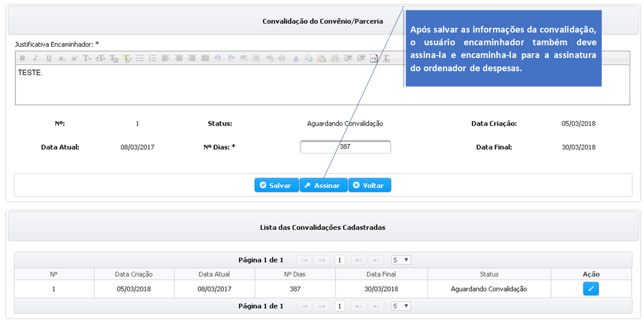This screenshot has height=322, width=644.
Task: Toggle underline formatting in the editor
Action: (49, 58)
